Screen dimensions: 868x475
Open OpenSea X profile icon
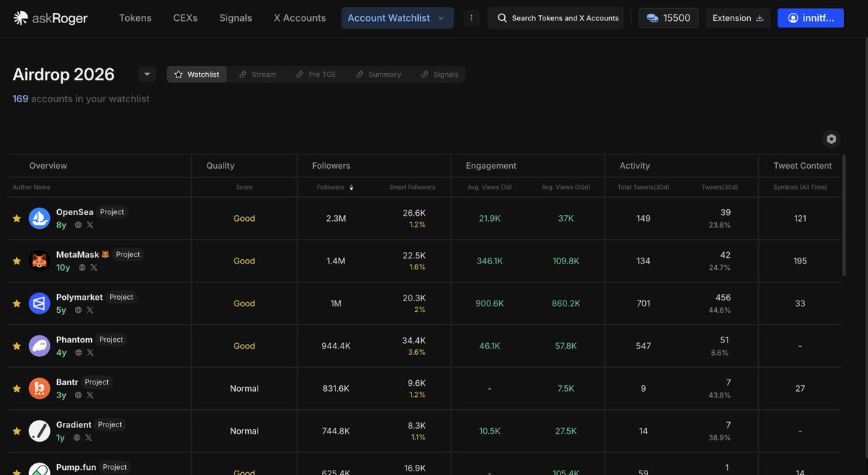pos(90,225)
